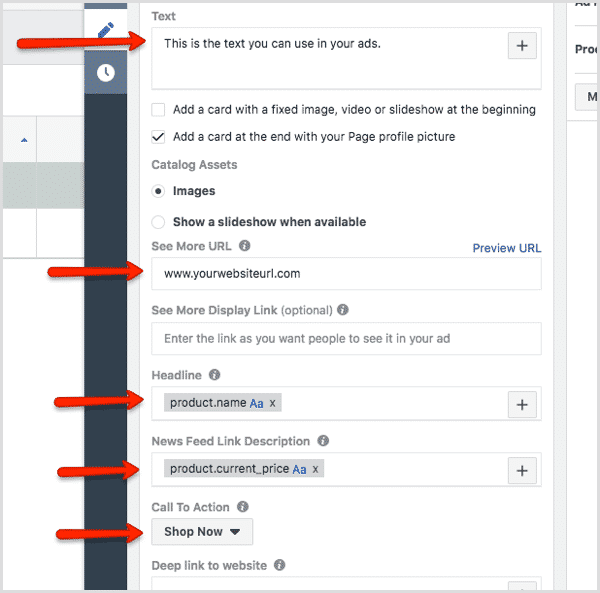600x593 pixels.
Task: Select the Images catalog asset option
Action: (158, 191)
